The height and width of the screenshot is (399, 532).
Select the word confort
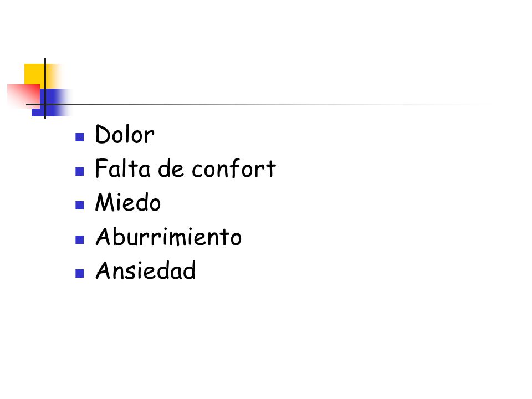[x=234, y=168]
